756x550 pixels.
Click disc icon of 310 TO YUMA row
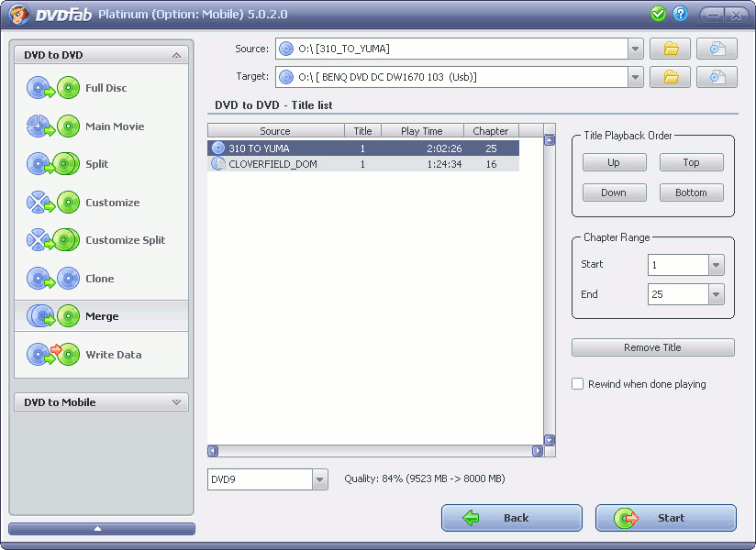(218, 148)
